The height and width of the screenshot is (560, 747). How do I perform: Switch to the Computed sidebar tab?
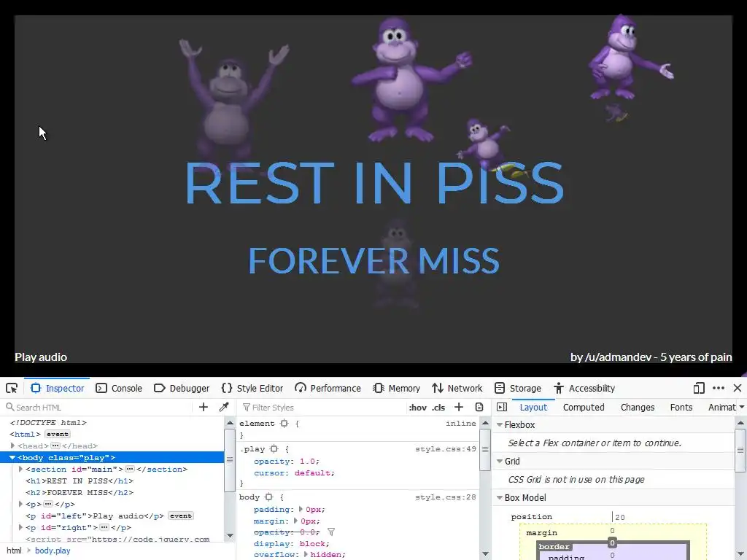(584, 407)
